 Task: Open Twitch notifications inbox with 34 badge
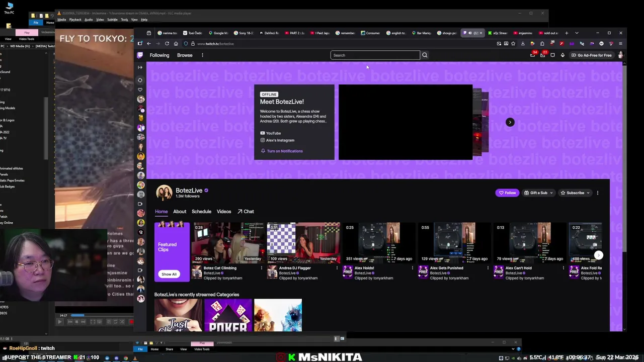(x=533, y=55)
